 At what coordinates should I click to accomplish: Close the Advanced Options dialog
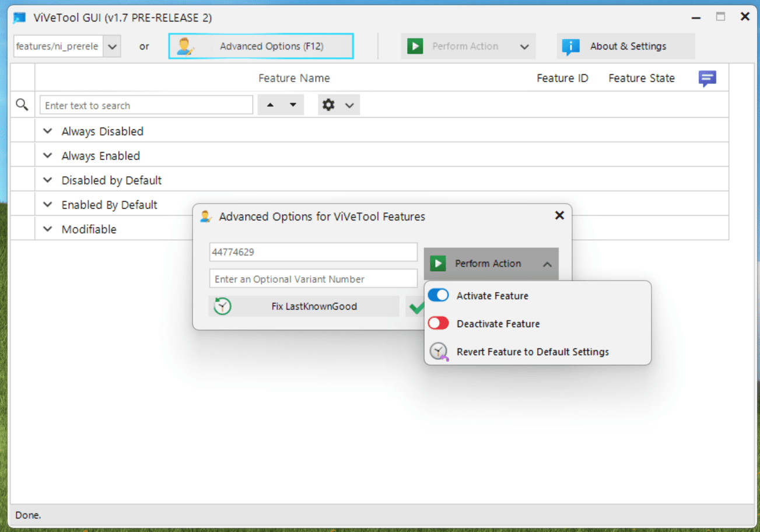(x=559, y=215)
